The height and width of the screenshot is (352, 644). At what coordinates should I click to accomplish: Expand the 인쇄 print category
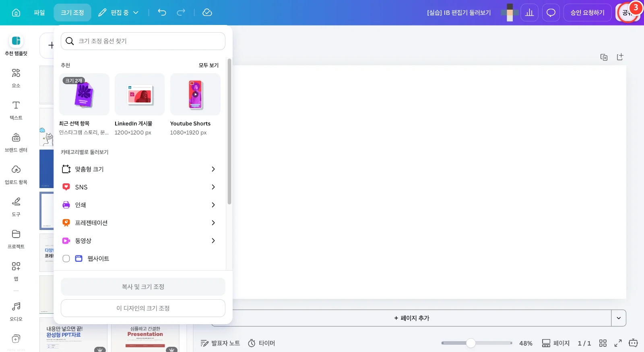click(139, 205)
